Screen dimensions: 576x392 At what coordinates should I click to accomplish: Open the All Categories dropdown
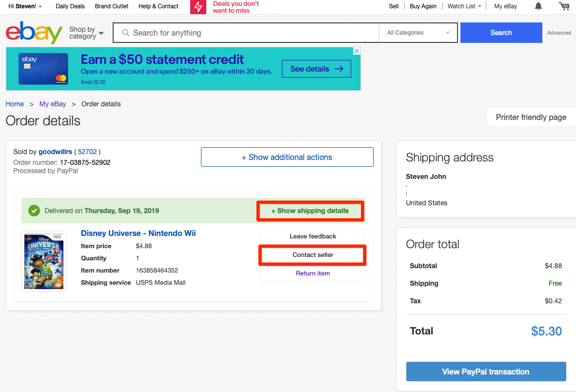[418, 33]
